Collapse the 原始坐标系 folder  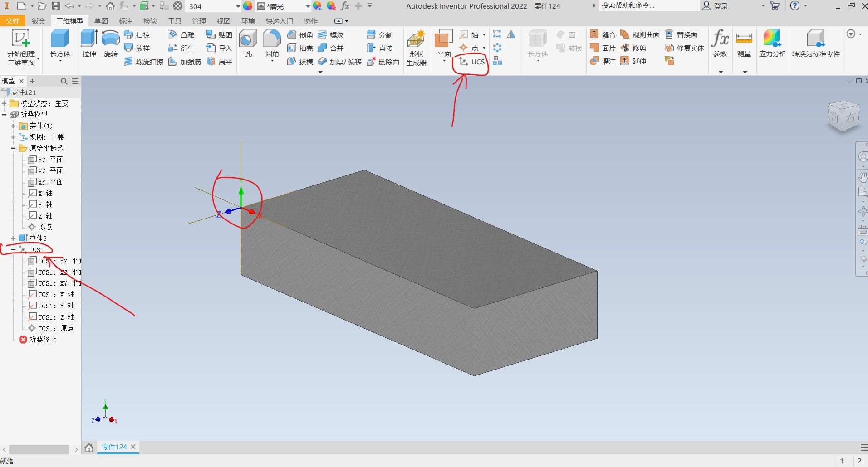[13, 148]
